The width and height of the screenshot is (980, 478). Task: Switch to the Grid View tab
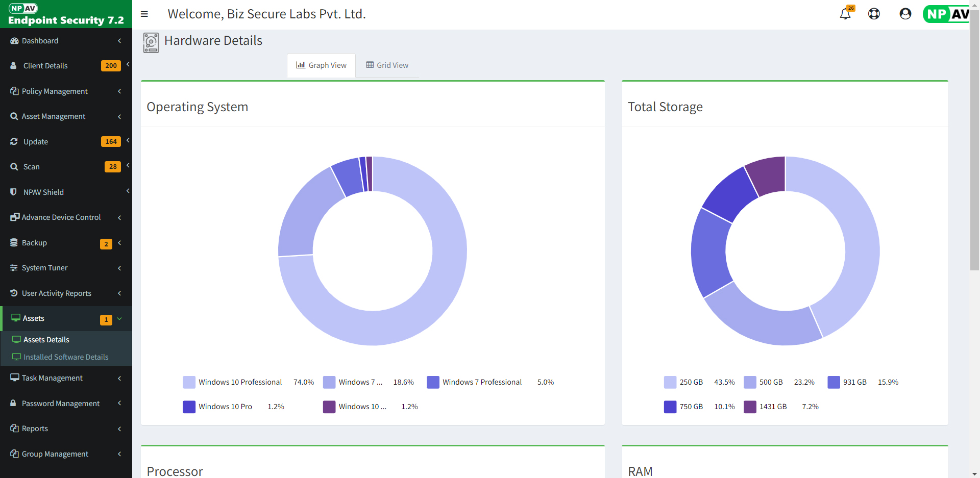pyautogui.click(x=387, y=65)
